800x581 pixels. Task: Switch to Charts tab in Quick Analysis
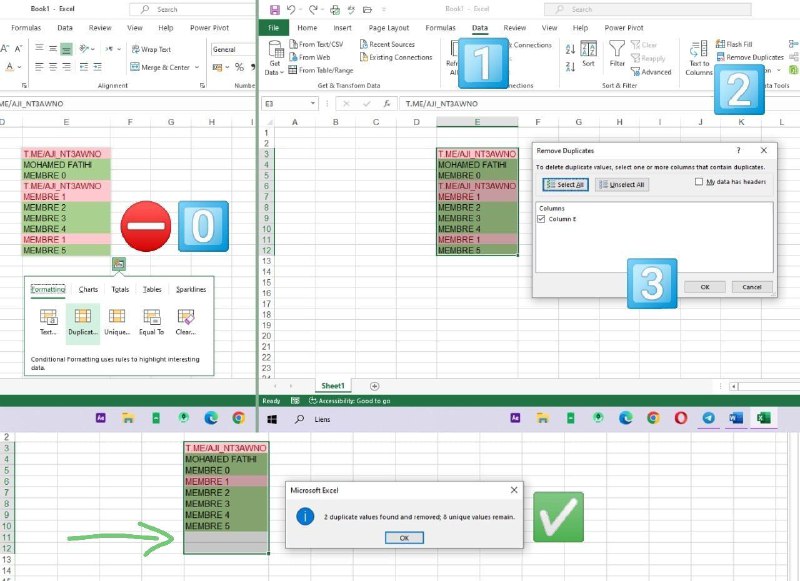coord(88,289)
